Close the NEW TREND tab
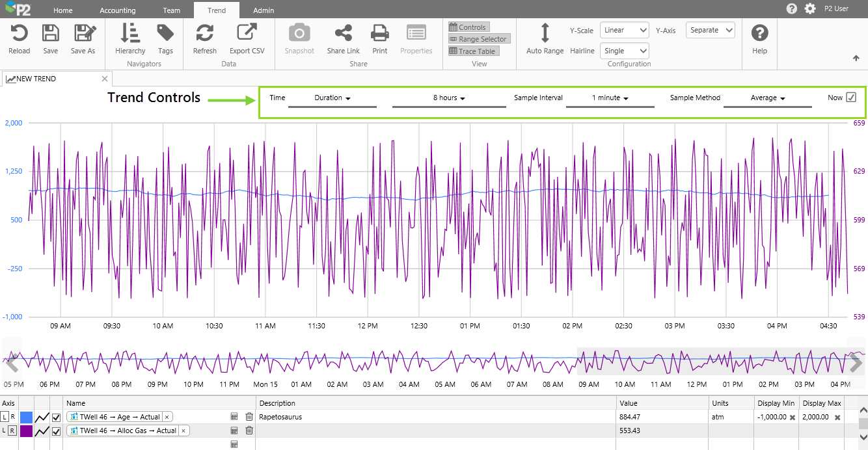868x450 pixels. click(x=105, y=79)
